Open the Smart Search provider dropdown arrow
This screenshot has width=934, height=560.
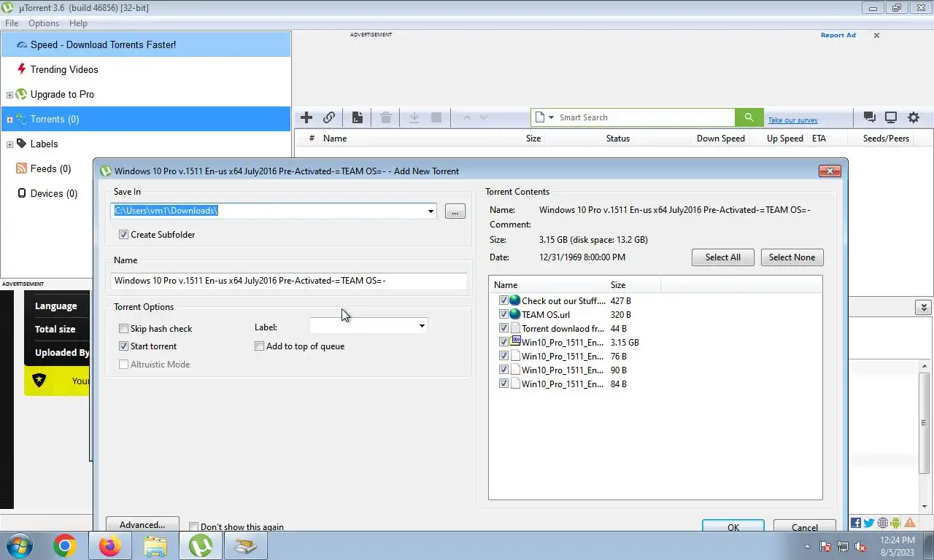(x=551, y=117)
